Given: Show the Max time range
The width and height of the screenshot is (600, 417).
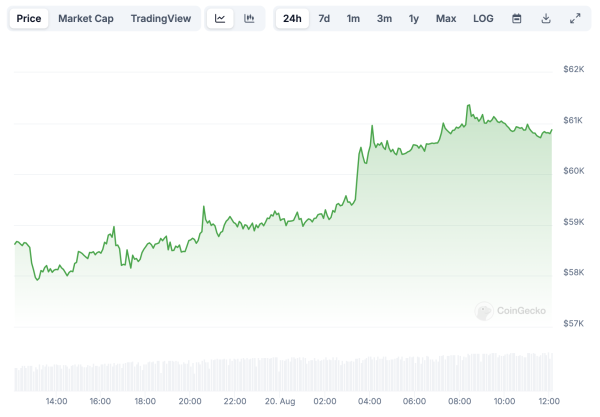Looking at the screenshot, I should pos(446,18).
